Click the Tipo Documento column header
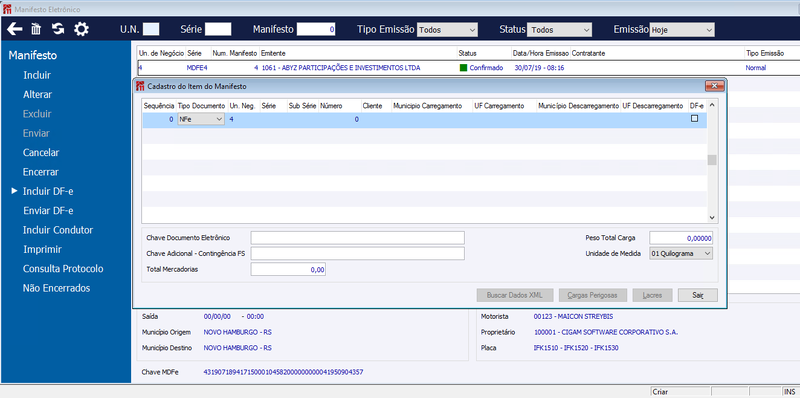Screen dimensions: 800x398 pyautogui.click(x=201, y=106)
